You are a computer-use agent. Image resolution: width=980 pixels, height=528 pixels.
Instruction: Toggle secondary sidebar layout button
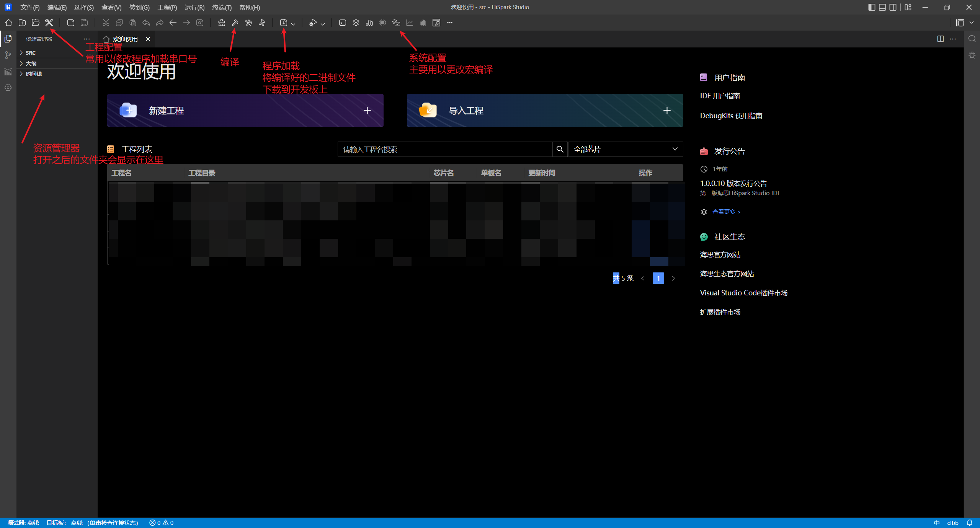[893, 7]
